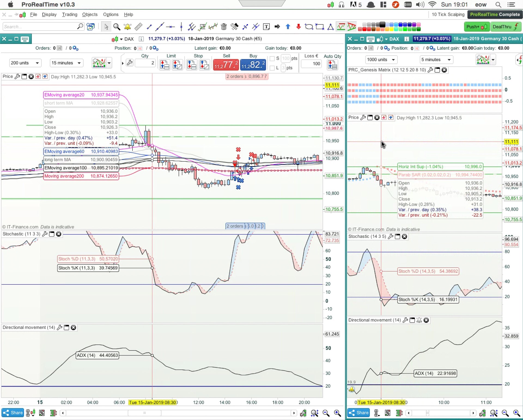523x420 pixels.
Task: Activate the magnifying glass zoom tool
Action: pos(117,27)
